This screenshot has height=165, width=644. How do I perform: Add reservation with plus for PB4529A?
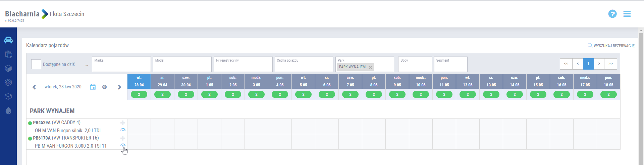pyautogui.click(x=123, y=123)
